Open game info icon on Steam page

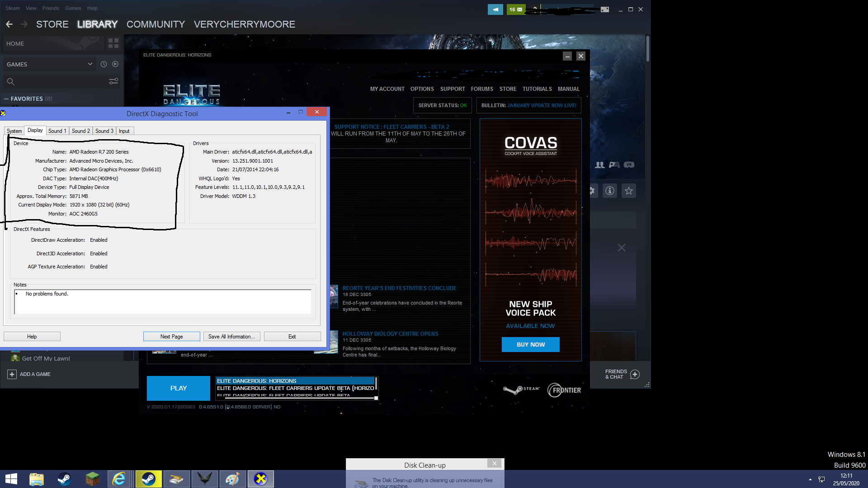[610, 191]
